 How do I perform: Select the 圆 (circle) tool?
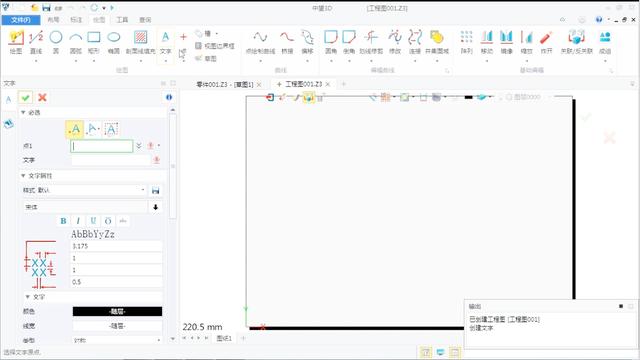coord(56,42)
